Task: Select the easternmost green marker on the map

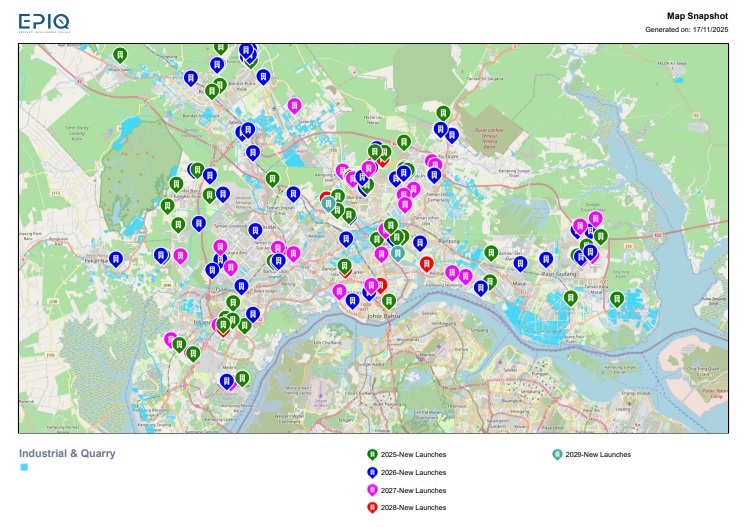Action: coord(617,298)
